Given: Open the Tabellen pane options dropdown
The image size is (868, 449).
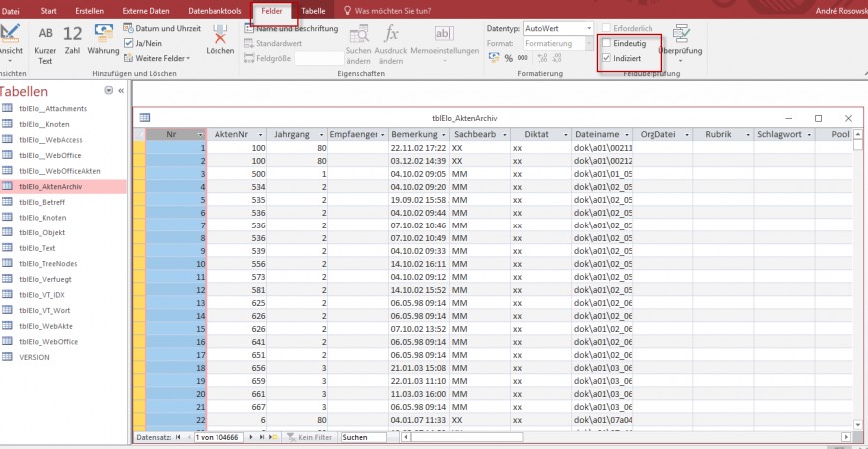Looking at the screenshot, I should (109, 90).
